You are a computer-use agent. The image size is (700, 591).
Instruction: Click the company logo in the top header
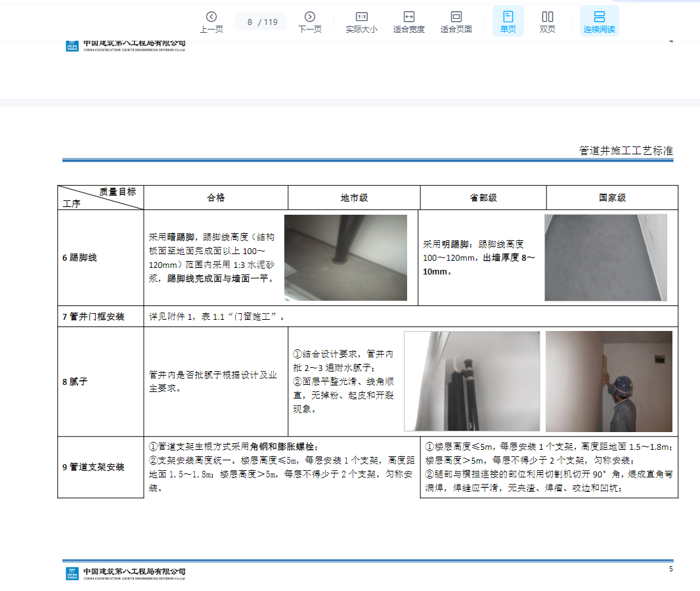coord(72,45)
